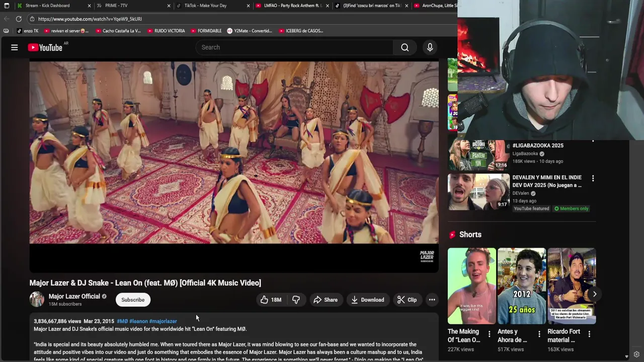644x362 pixels.
Task: Open options for DEVALEN Y MIMI video
Action: point(593,178)
